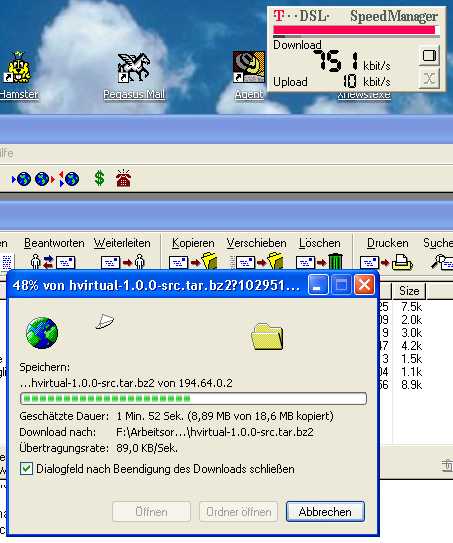The image size is (453, 543).
Task: Click the download path F:\Arbeitsor... text
Action: (x=215, y=432)
